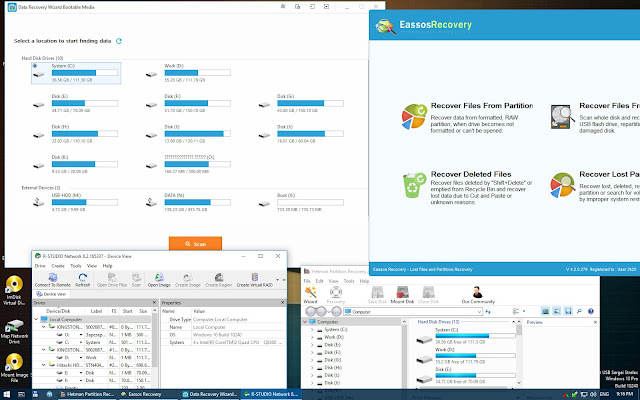Click the disk magnifier icon in Eassos Recovery

pos(562,117)
